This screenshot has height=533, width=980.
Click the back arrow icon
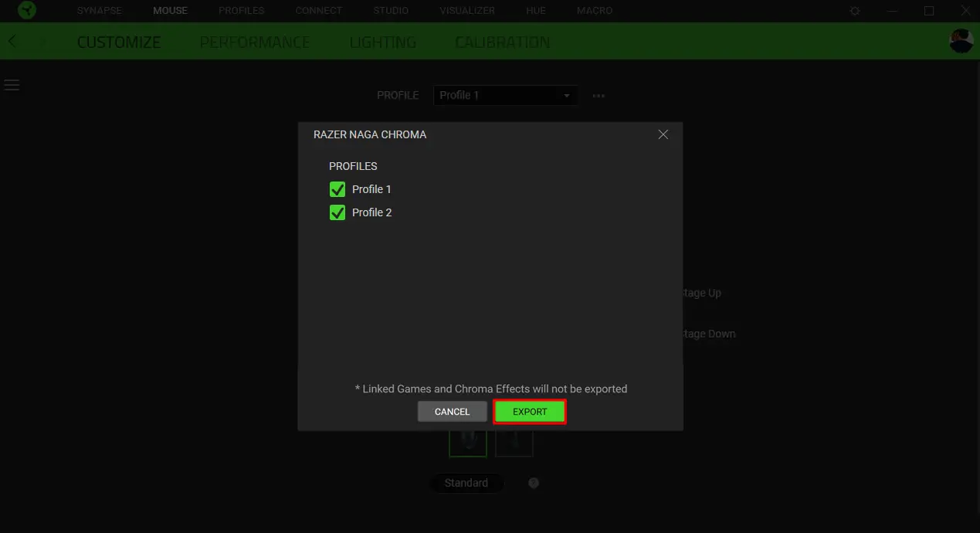click(x=12, y=41)
